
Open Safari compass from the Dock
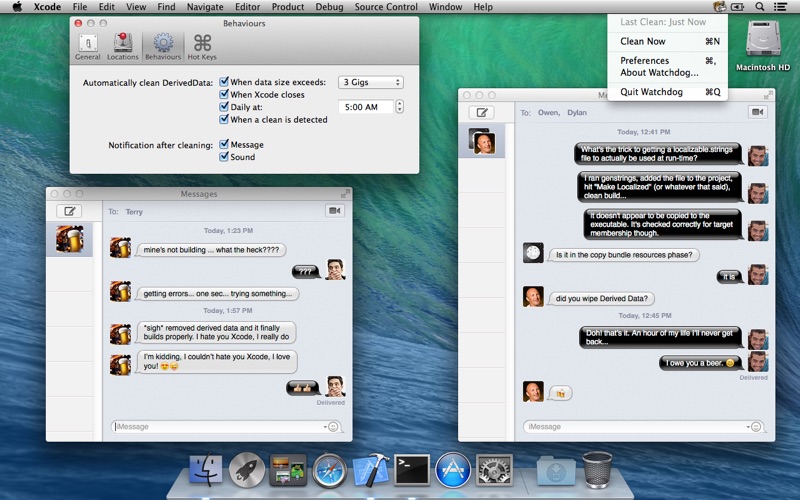(x=330, y=470)
